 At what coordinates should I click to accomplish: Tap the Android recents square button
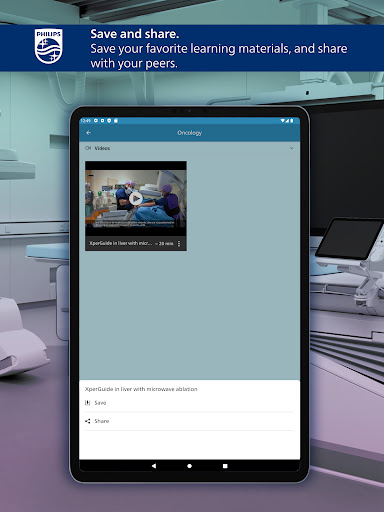pos(225,466)
